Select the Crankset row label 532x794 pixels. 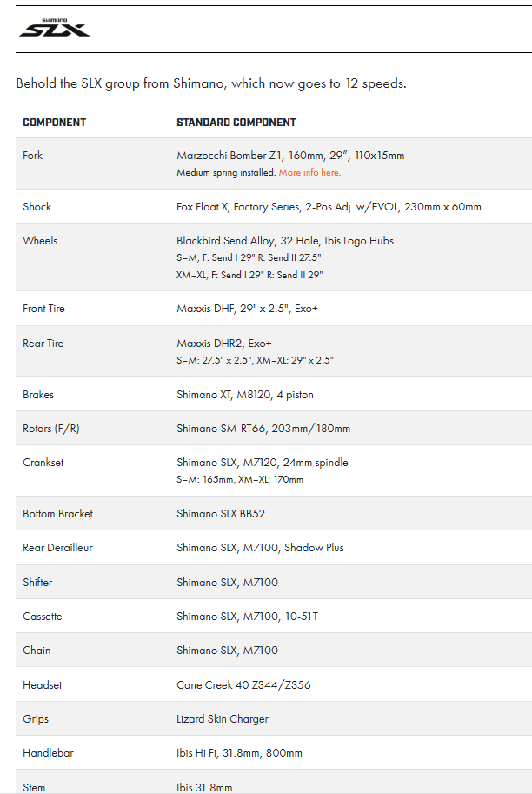point(43,463)
